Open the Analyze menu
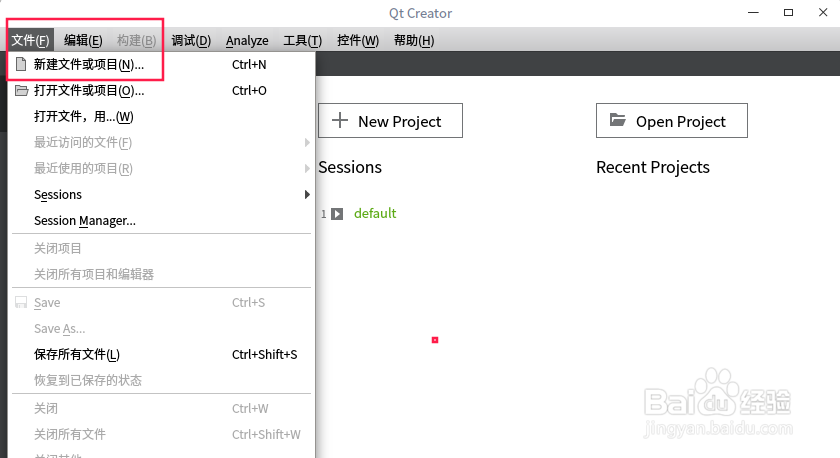The height and width of the screenshot is (458, 840). pyautogui.click(x=247, y=40)
